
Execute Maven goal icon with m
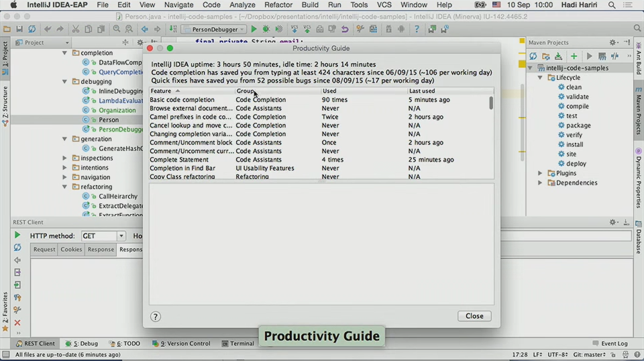pyautogui.click(x=602, y=56)
